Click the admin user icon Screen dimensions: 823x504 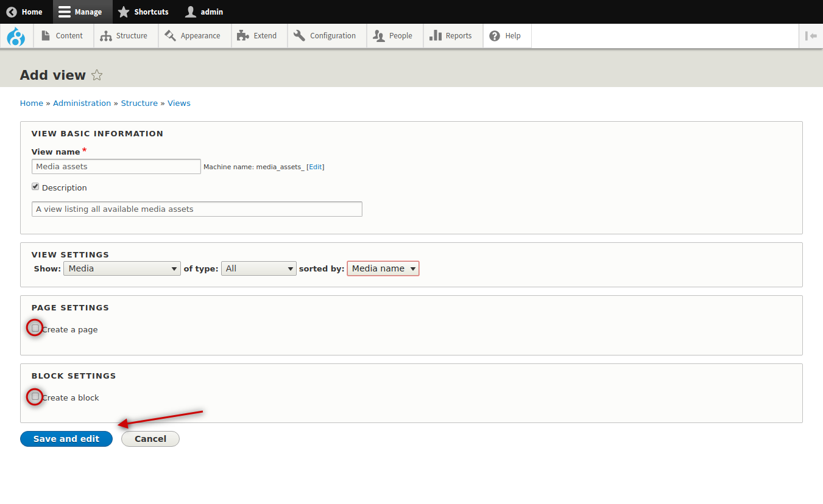pos(191,12)
